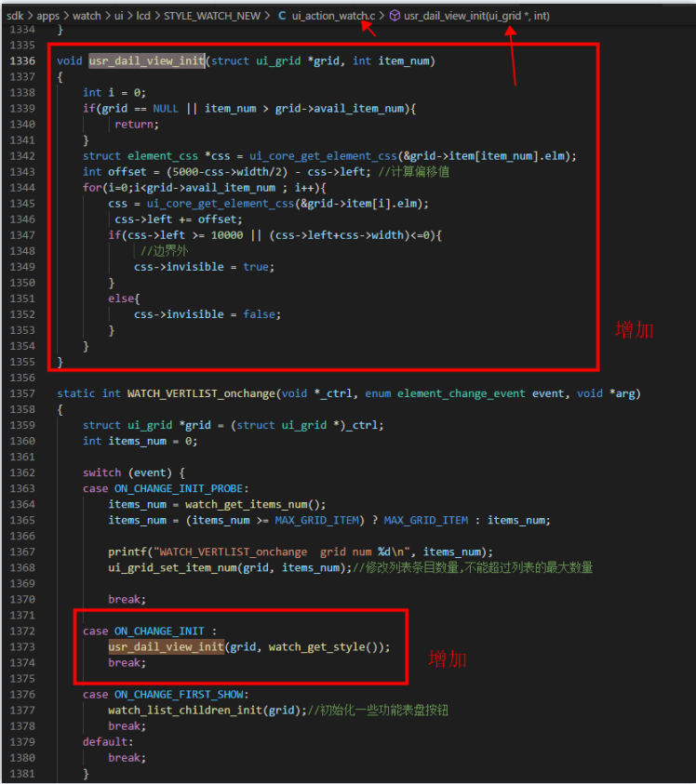Click 'default:' label on line 1379
This screenshot has width=696, height=784.
coord(108,742)
